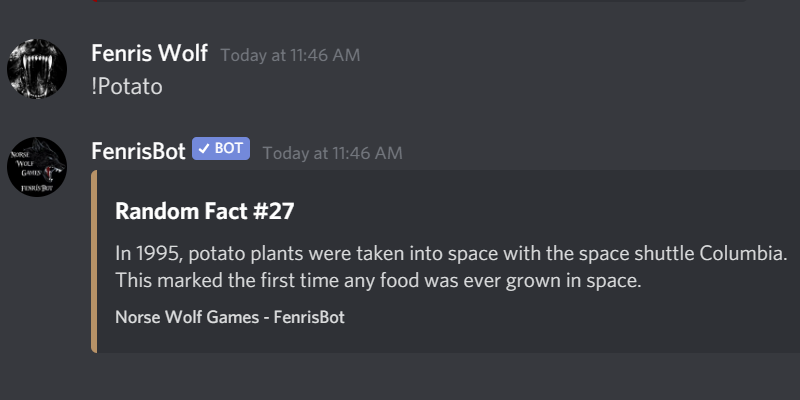Select the !Potato command message

pyautogui.click(x=127, y=87)
